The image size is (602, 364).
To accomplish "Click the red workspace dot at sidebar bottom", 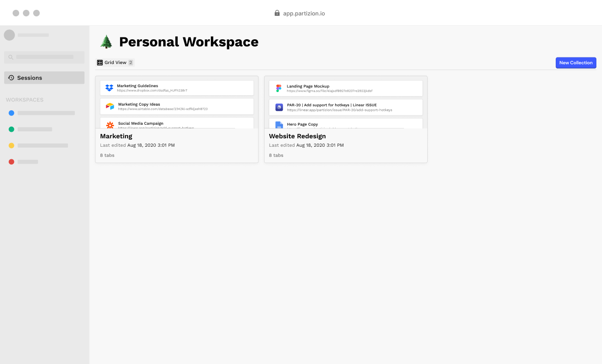I will pos(12,162).
